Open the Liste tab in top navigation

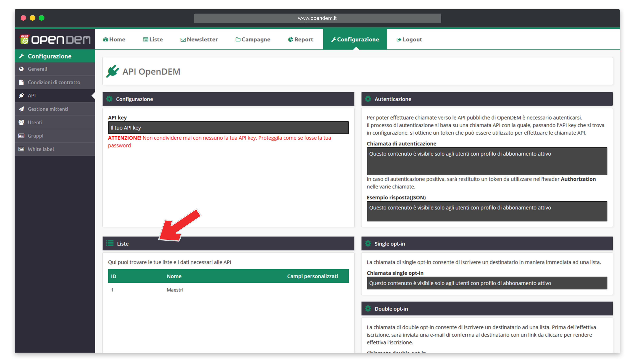point(153,40)
